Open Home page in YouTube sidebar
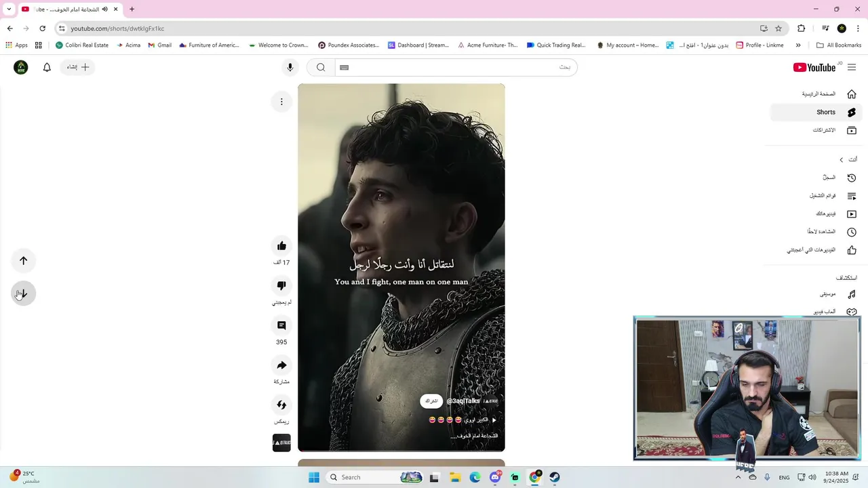This screenshot has height=488, width=868. [816, 94]
